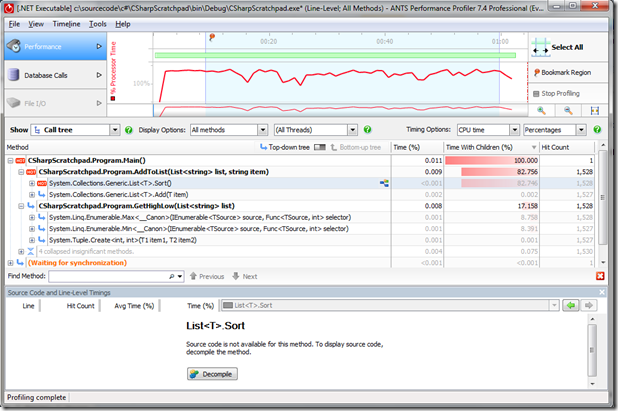Click the Stop Profiling icon
This screenshot has height=411, width=618.
tap(536, 94)
